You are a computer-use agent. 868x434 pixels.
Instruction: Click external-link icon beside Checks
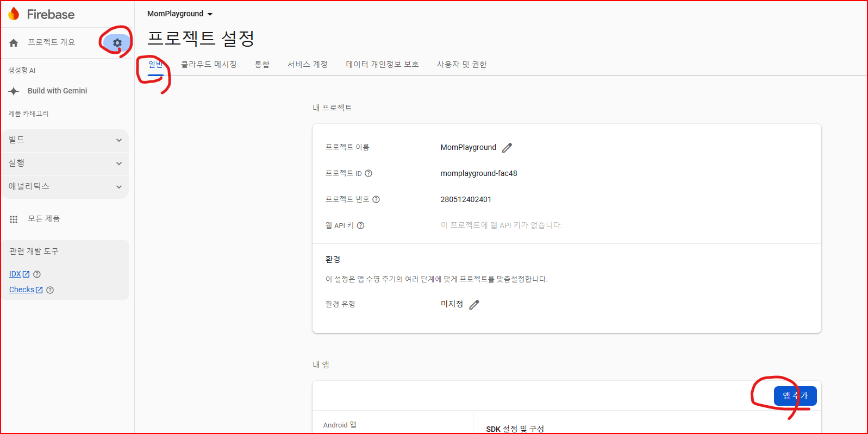click(39, 290)
